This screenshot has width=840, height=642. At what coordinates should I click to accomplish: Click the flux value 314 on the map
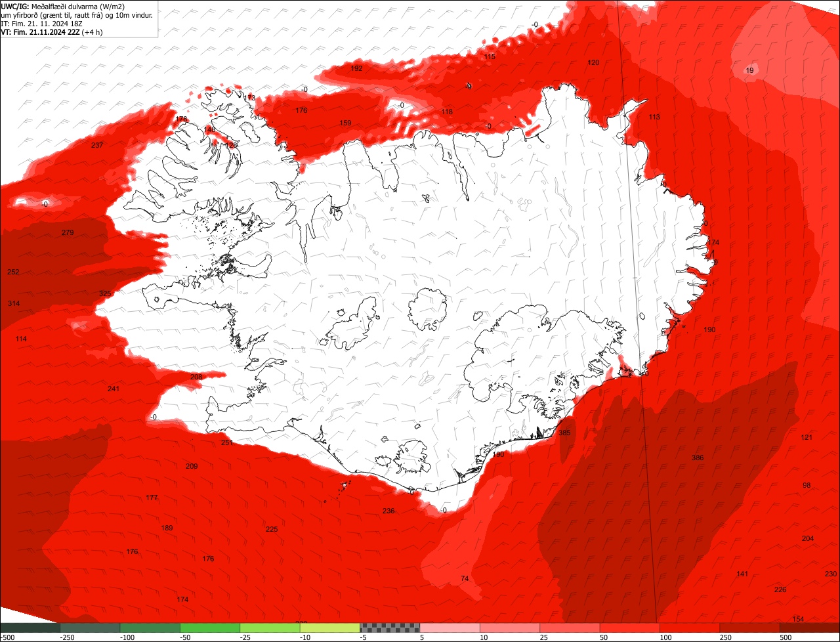(14, 303)
